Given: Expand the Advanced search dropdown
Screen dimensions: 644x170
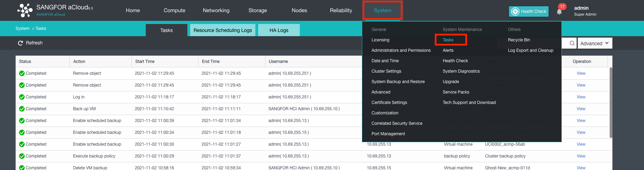Looking at the screenshot, I should (595, 43).
